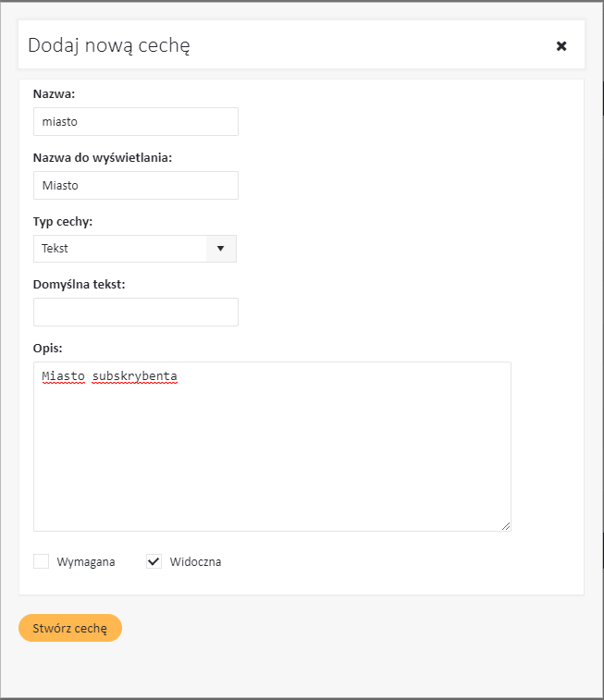This screenshot has height=700, width=604.
Task: Click the Domyślna tekst: label
Action: coord(79,284)
